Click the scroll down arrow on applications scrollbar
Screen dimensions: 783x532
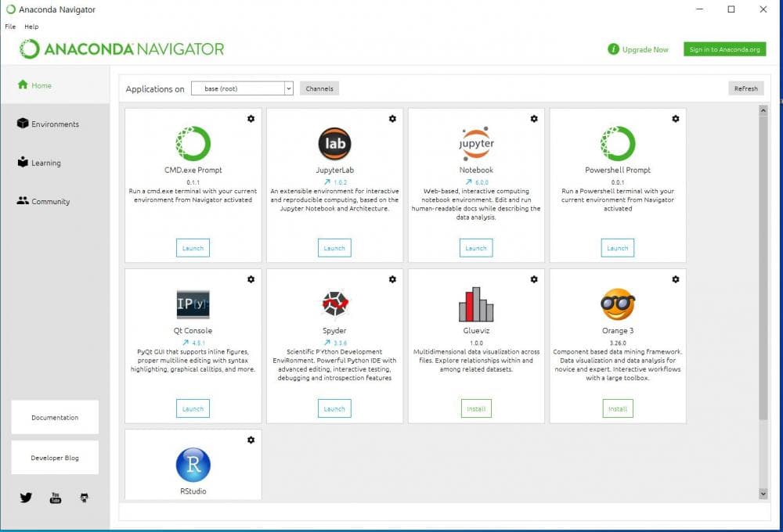click(x=763, y=494)
